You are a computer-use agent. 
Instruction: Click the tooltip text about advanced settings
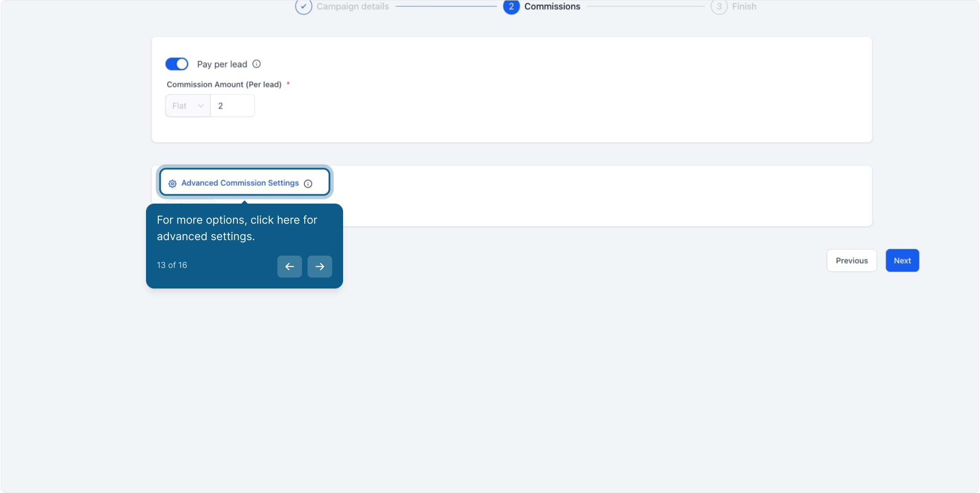pos(237,228)
